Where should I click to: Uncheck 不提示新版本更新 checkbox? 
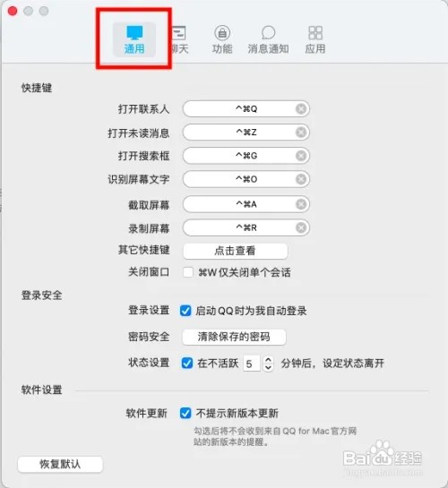coord(185,414)
